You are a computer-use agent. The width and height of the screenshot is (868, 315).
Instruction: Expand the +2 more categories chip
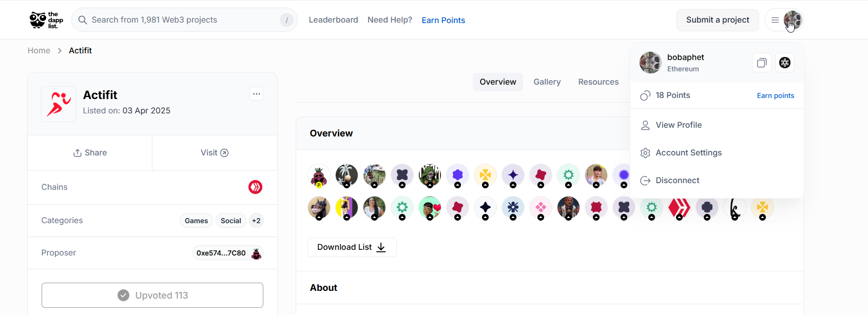pos(256,221)
